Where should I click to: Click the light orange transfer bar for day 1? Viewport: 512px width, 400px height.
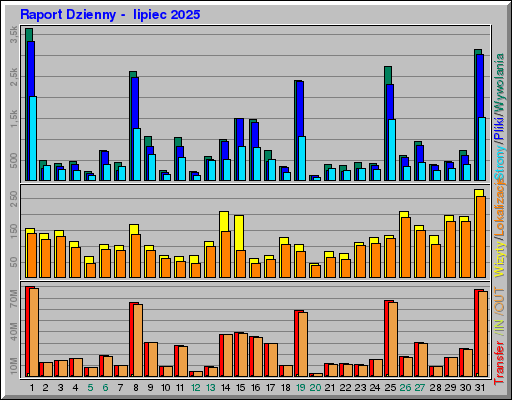pos(34,332)
